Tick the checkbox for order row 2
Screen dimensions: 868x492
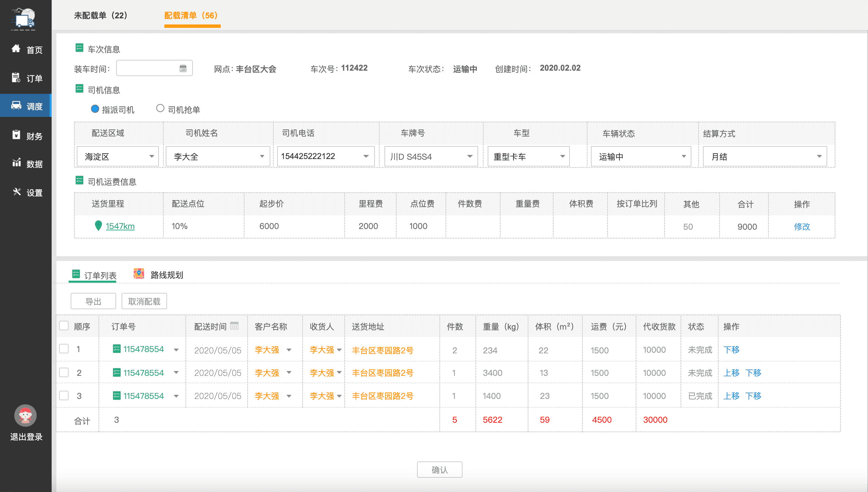[x=64, y=372]
